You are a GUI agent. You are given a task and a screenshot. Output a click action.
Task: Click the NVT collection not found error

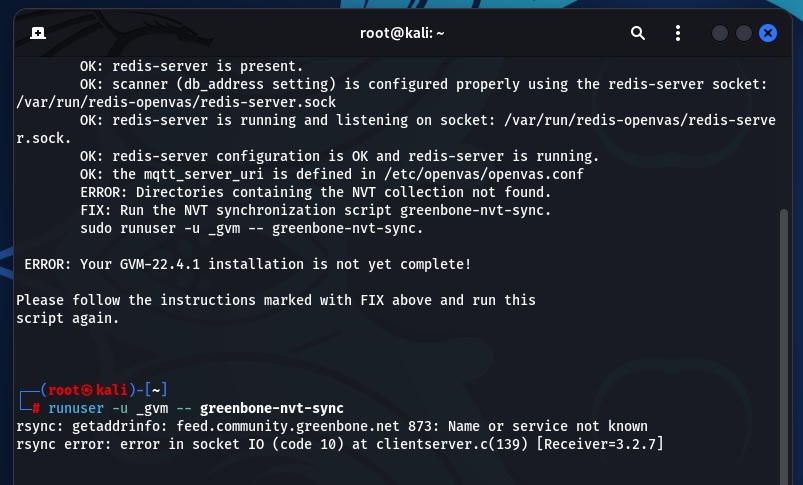coord(315,192)
